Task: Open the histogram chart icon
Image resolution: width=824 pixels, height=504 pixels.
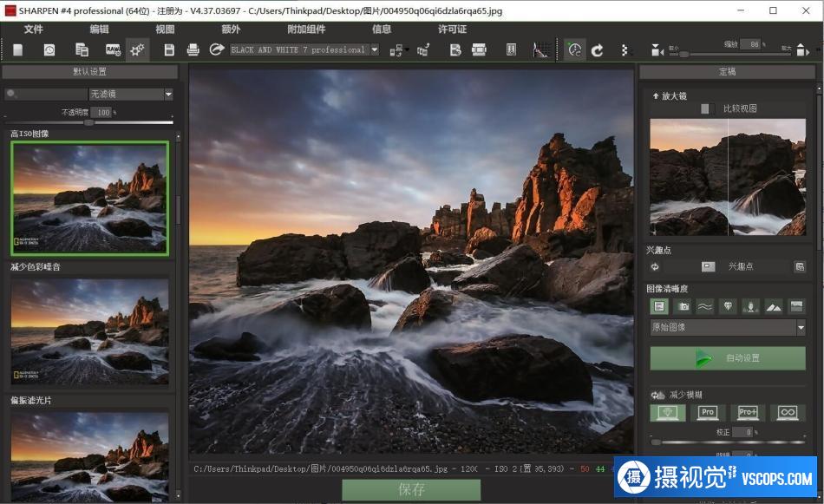Action: click(542, 50)
